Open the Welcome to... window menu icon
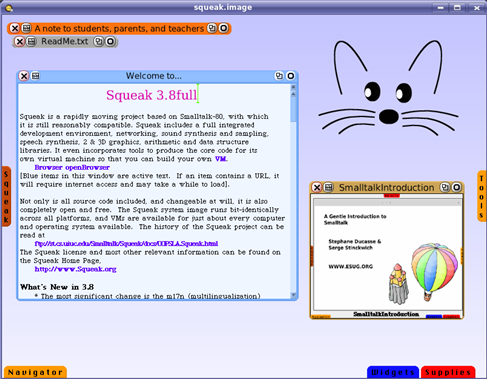This screenshot has height=379, width=487. point(35,76)
